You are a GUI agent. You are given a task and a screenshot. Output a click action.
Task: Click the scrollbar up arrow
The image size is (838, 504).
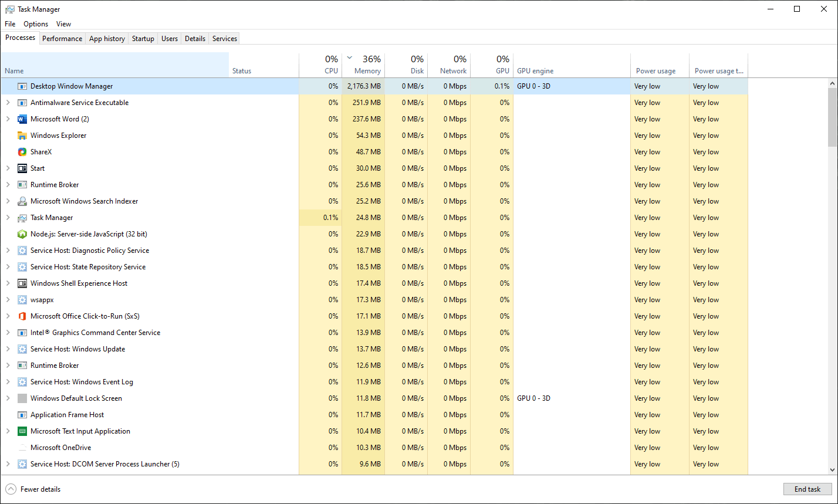tap(833, 83)
